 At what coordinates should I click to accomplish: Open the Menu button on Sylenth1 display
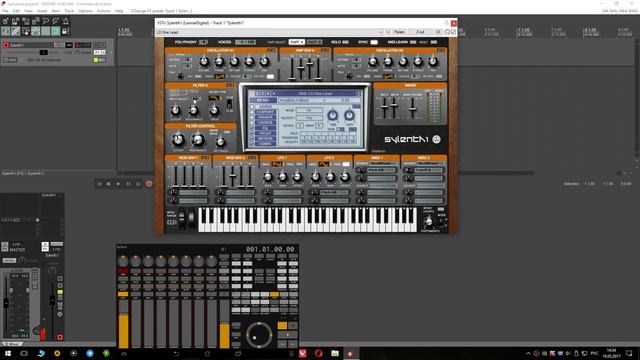(x=263, y=100)
